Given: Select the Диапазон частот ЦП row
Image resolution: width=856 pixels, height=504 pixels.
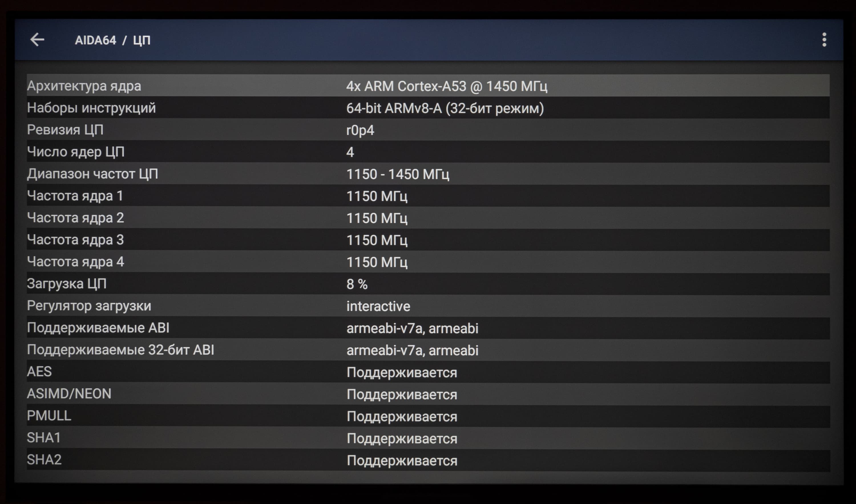Looking at the screenshot, I should (x=428, y=174).
